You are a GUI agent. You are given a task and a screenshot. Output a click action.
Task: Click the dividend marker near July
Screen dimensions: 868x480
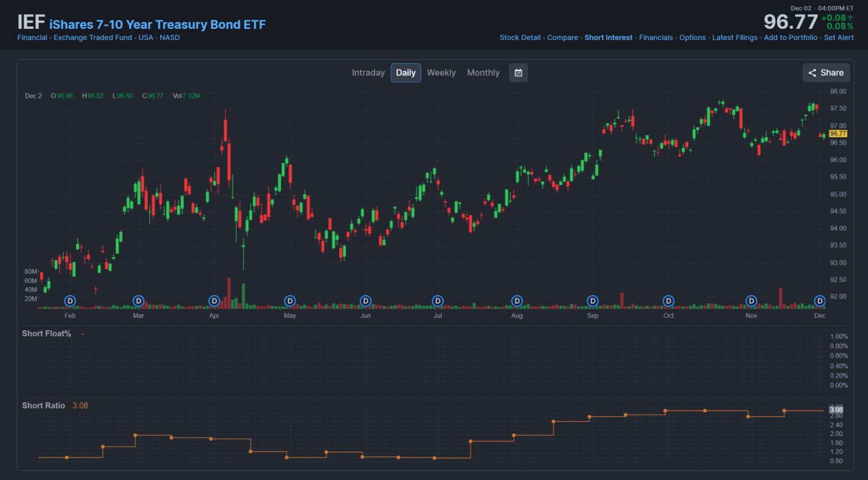coord(438,301)
